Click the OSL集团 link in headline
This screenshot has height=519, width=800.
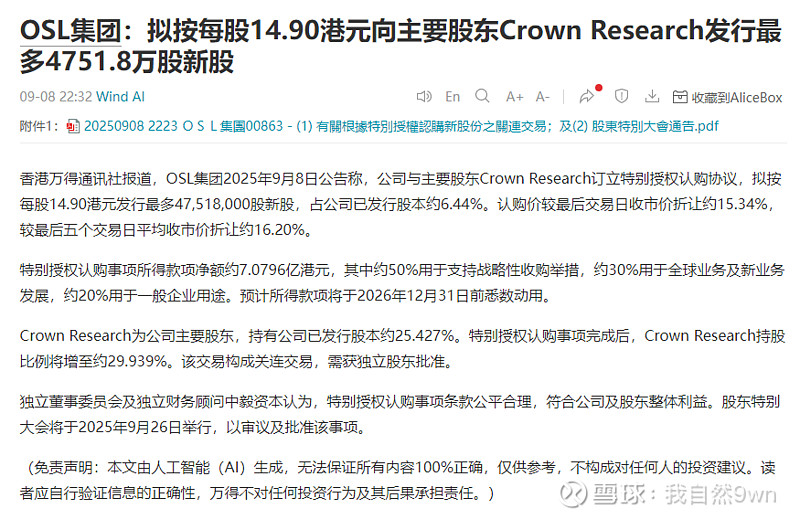click(x=70, y=31)
